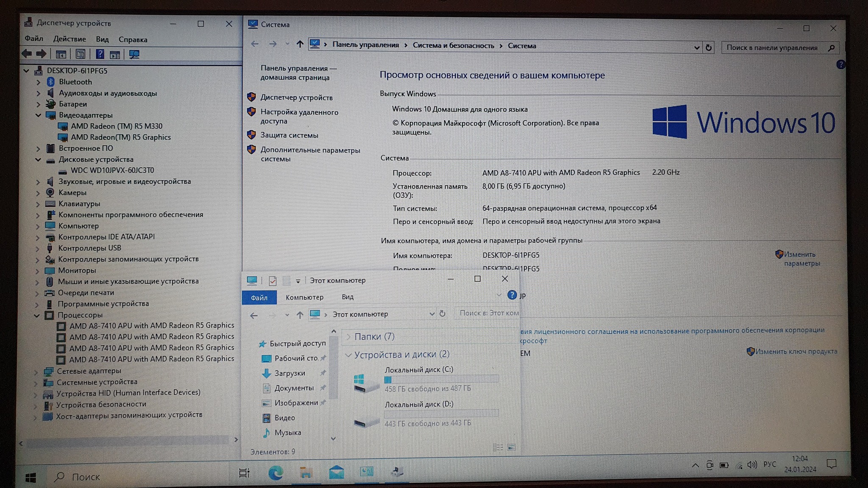Collapse the Видеоадаптеры tree node
The height and width of the screenshot is (488, 868).
coord(38,115)
